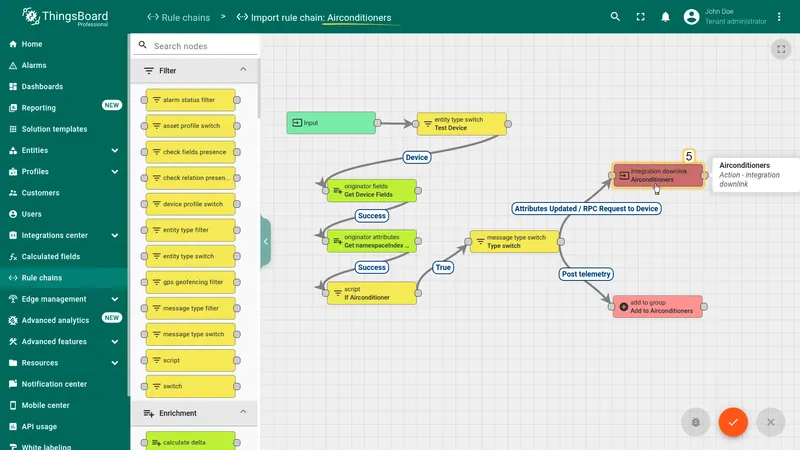
Task: Select If Airconditioner script node
Action: tap(371, 293)
